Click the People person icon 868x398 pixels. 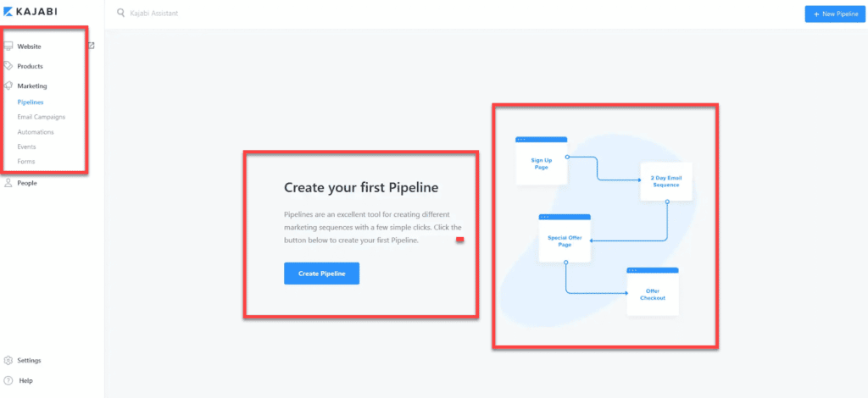pyautogui.click(x=8, y=183)
